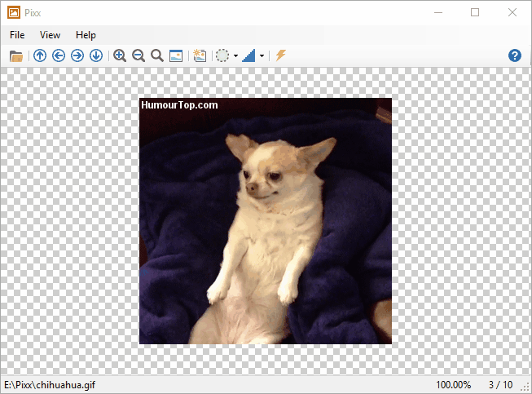Zoom out using the magnifier minus icon

click(x=138, y=55)
